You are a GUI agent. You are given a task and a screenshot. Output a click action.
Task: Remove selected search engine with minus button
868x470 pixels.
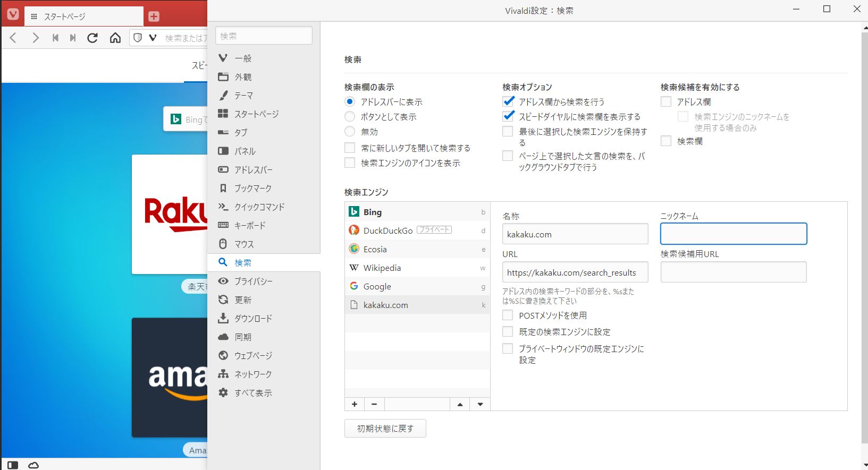click(374, 404)
